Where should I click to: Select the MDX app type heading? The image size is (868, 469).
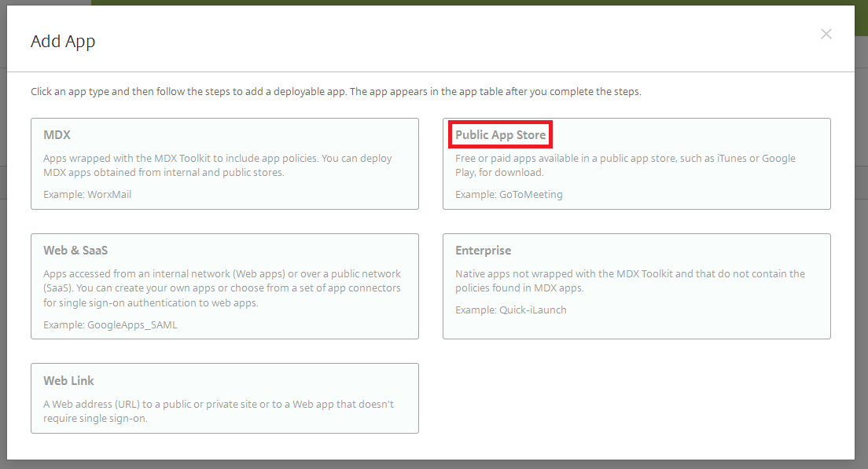click(x=57, y=134)
